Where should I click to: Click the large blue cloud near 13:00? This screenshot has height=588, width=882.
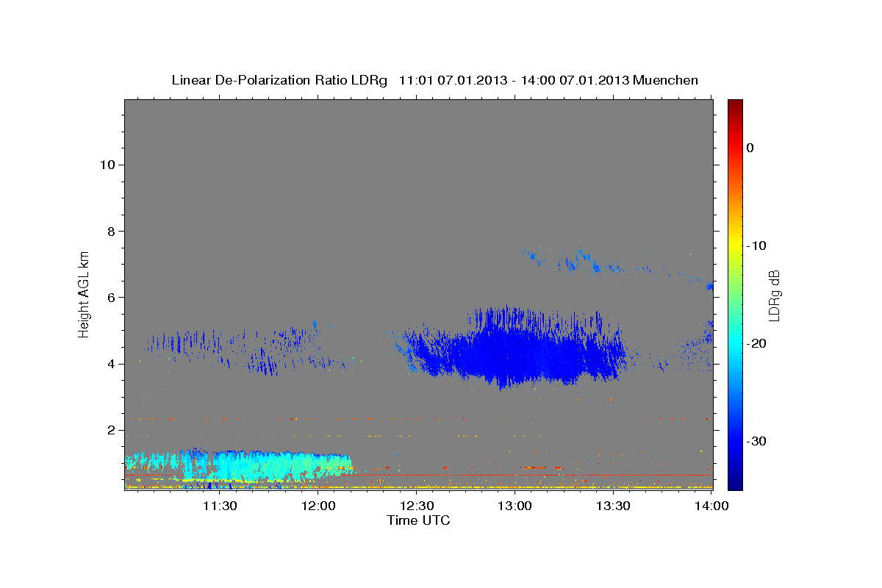(514, 349)
